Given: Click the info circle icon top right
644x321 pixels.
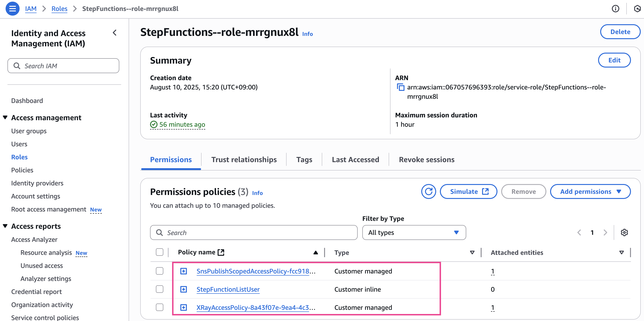Looking at the screenshot, I should pyautogui.click(x=615, y=9).
